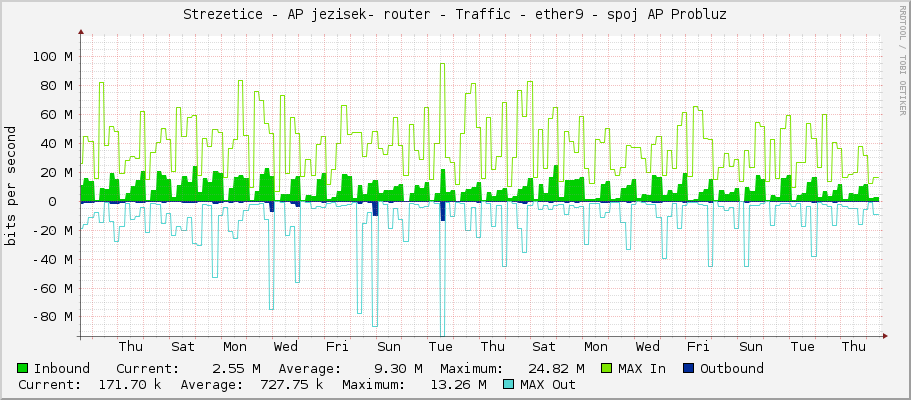Click the dark blue Outbound legend swatch
911x400 pixels.
[689, 369]
